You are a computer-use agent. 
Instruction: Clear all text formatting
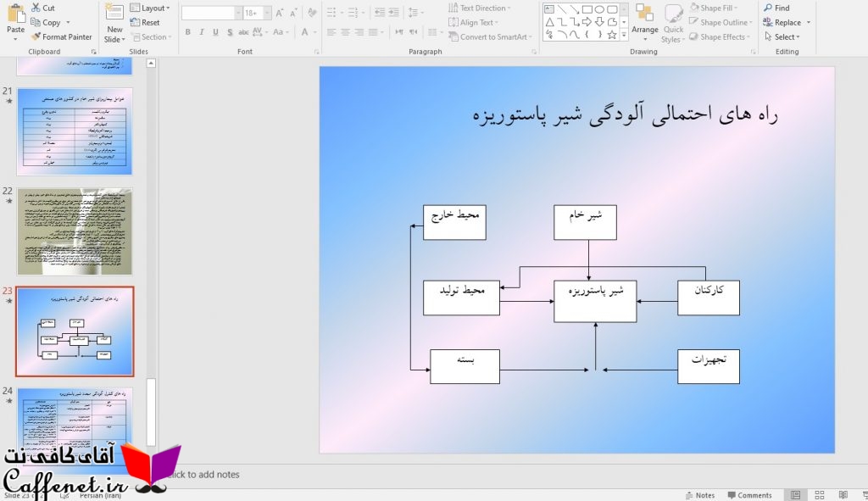pos(312,13)
